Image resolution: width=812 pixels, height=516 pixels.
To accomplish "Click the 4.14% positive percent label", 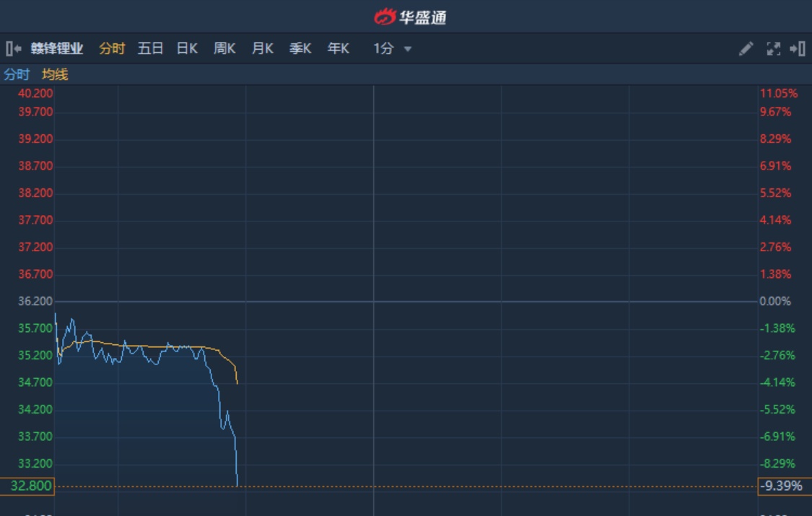I will point(775,220).
